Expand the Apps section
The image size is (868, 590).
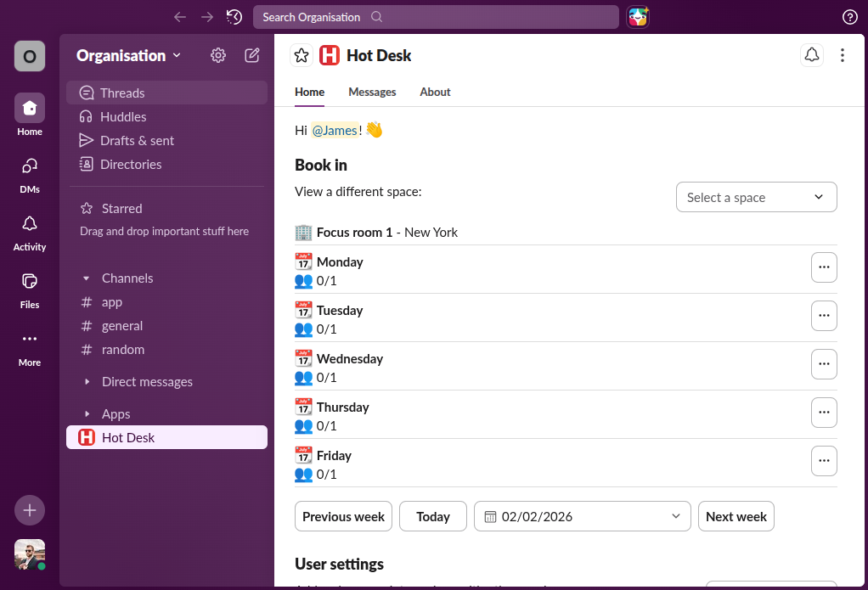pos(87,413)
